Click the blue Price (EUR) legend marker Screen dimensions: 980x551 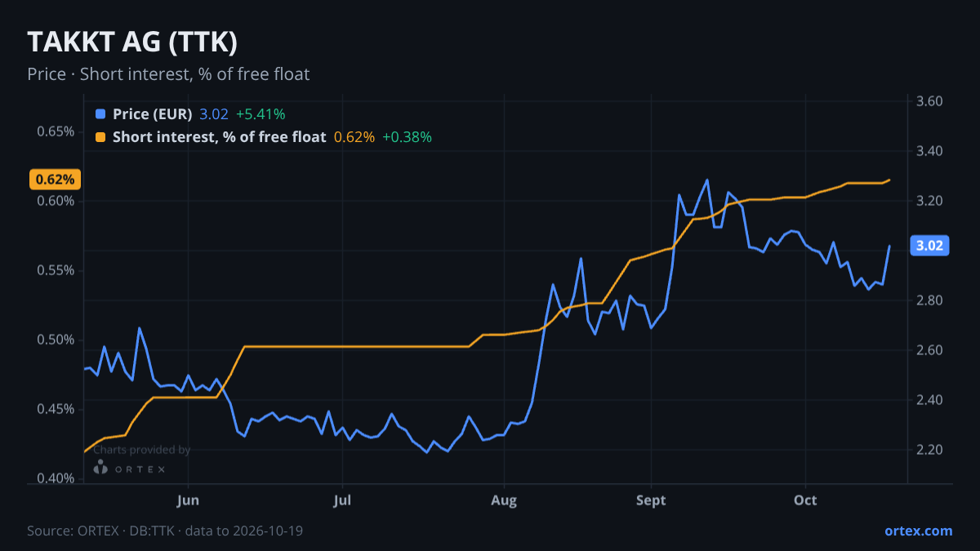click(100, 114)
